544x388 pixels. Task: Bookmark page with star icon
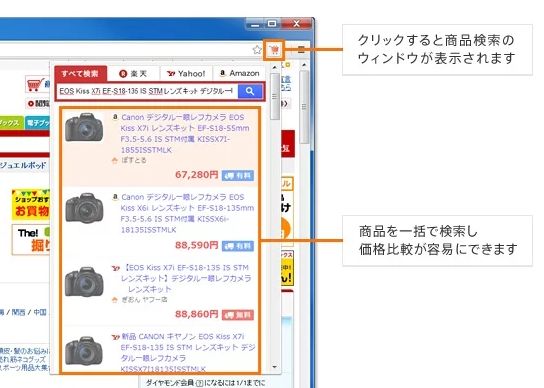point(257,50)
